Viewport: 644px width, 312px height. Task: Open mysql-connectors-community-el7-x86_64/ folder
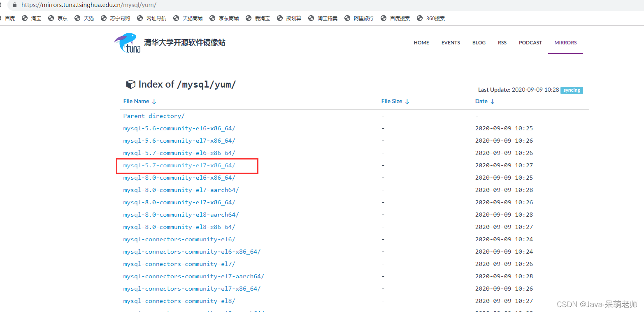coord(192,289)
